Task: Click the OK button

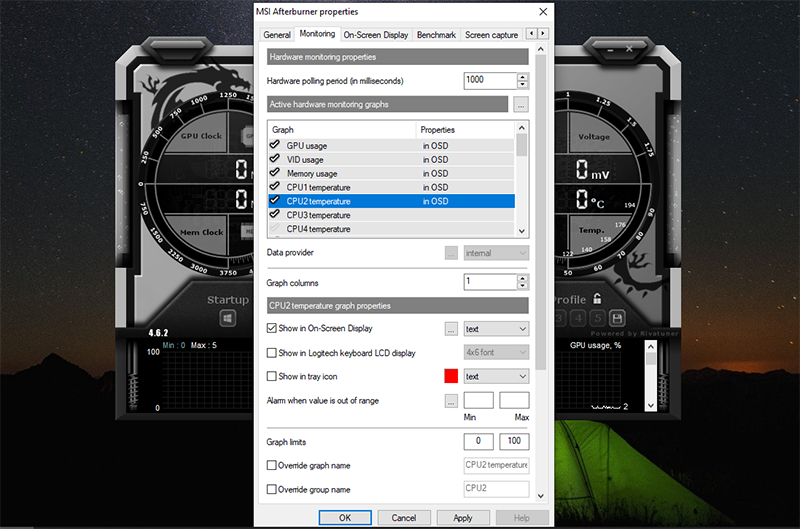Action: tap(345, 518)
